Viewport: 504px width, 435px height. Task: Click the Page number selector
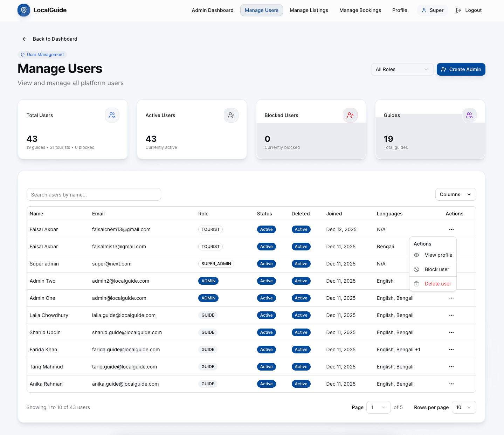(x=378, y=407)
